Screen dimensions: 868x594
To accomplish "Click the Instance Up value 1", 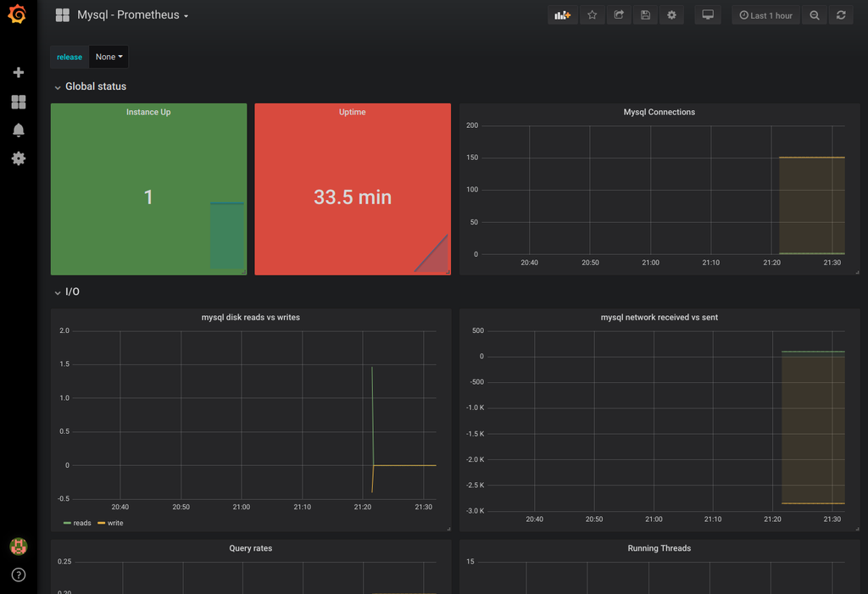I will pyautogui.click(x=148, y=197).
